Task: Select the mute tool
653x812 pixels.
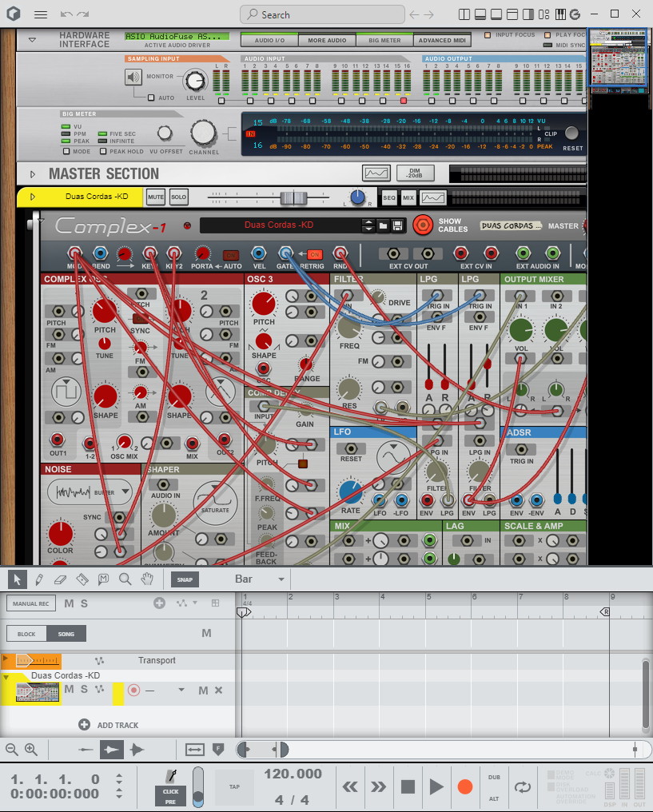Action: pos(104,579)
